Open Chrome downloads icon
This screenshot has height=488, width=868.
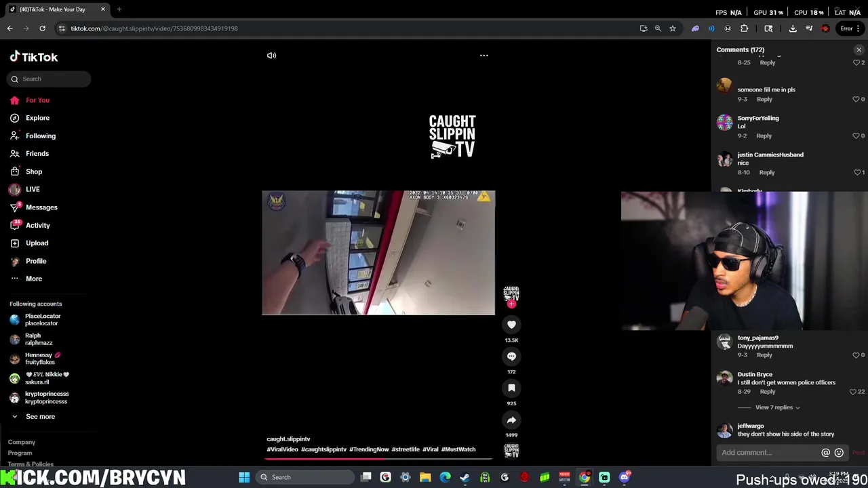(793, 28)
